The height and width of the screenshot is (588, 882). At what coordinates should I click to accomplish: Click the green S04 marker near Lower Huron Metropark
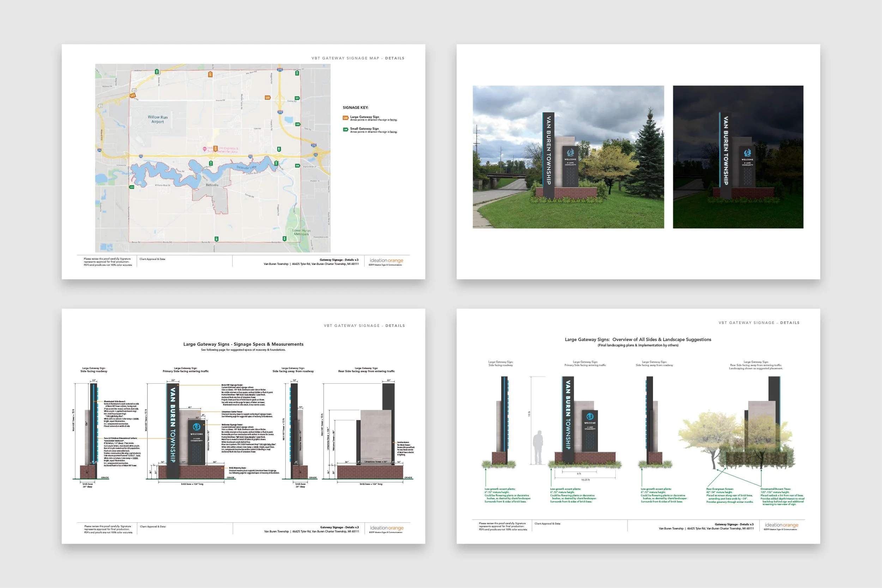(x=285, y=239)
